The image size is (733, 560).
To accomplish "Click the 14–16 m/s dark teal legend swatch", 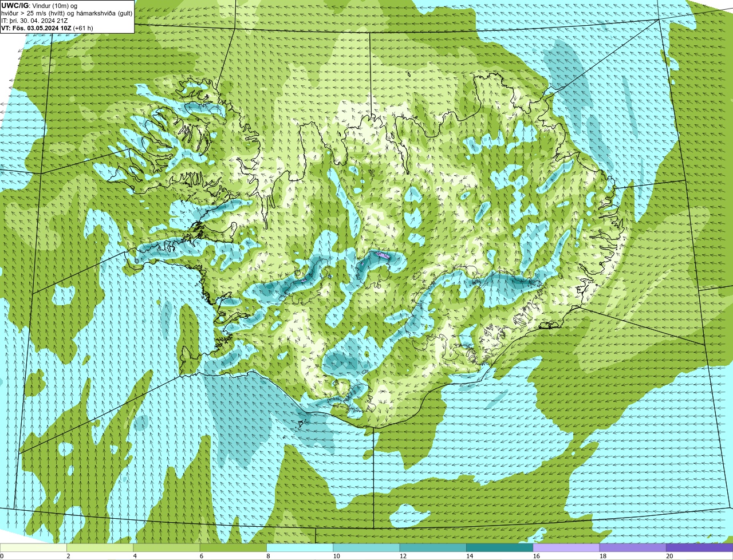I will tap(500, 547).
